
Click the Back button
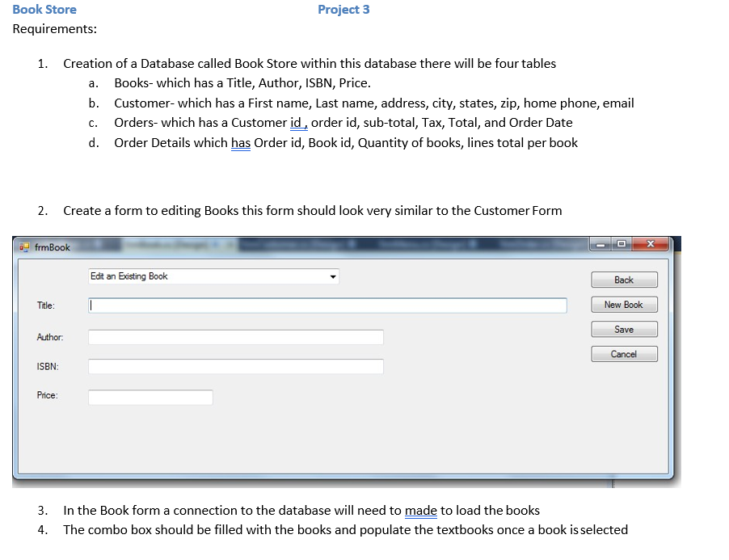(x=624, y=279)
